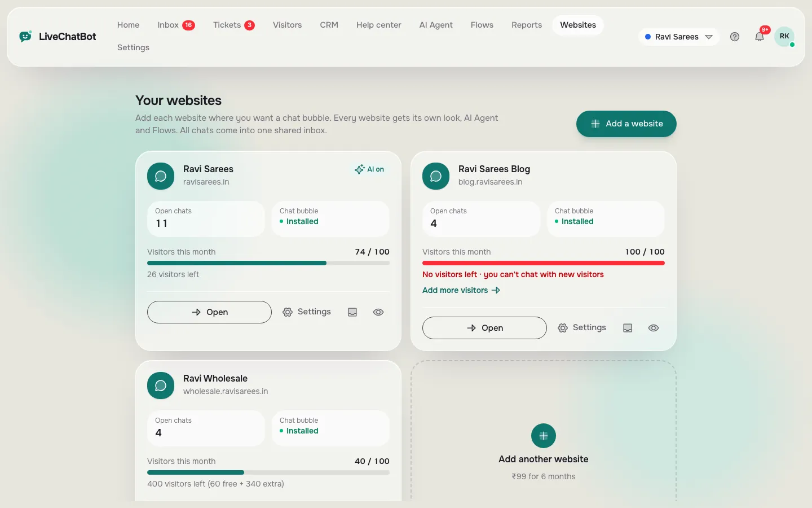Open the Inbox tab
Image resolution: width=812 pixels, height=508 pixels.
click(x=176, y=25)
